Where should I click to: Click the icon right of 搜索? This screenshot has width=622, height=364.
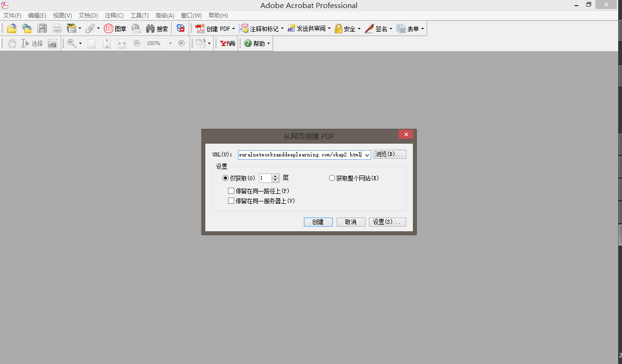pyautogui.click(x=181, y=28)
